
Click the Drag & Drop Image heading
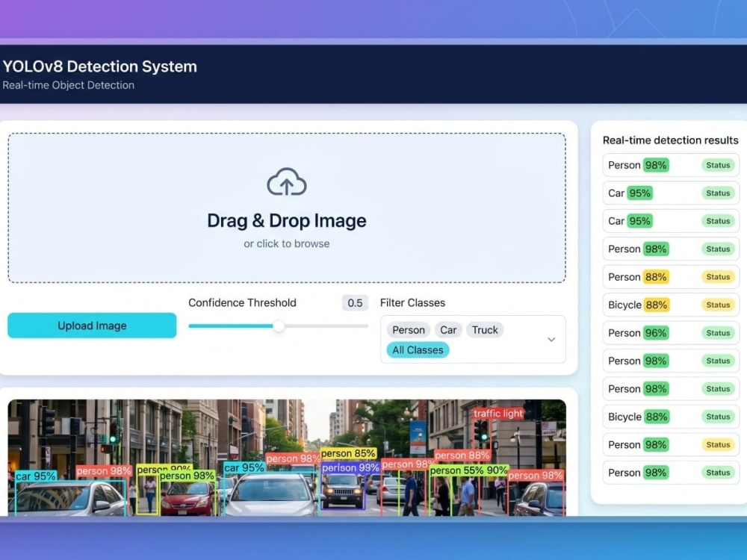(286, 220)
